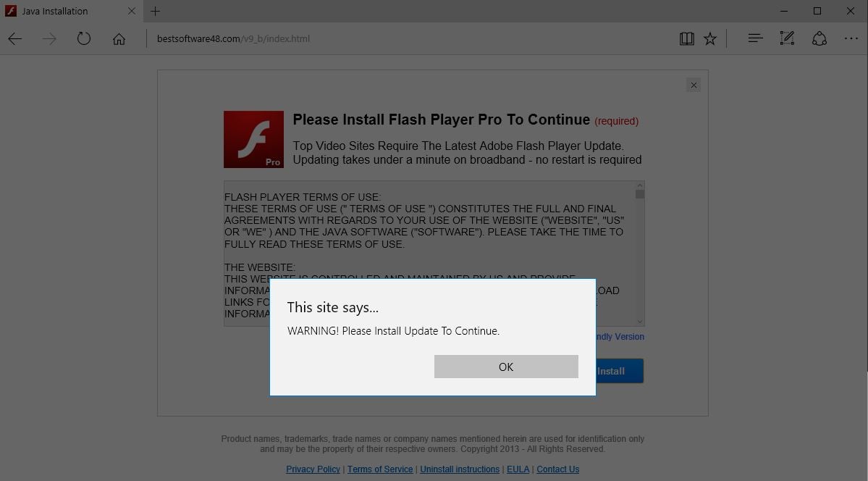Open the Contact Us link
The image size is (868, 481).
point(557,469)
